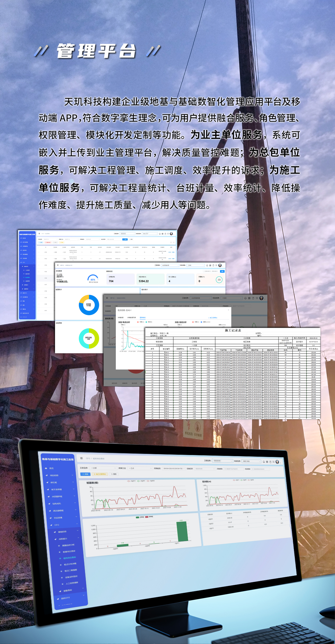Toggle the cfg002 legend in the 桩基数 chart

click(150, 481)
